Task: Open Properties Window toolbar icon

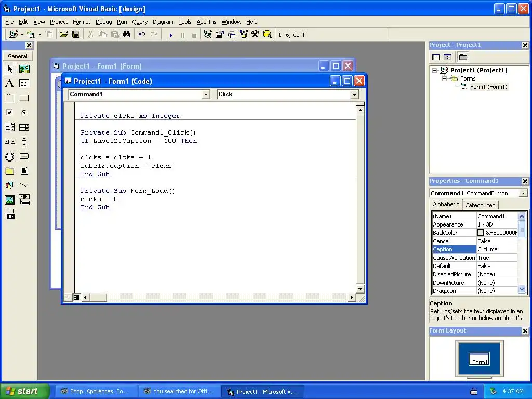Action: (x=220, y=34)
